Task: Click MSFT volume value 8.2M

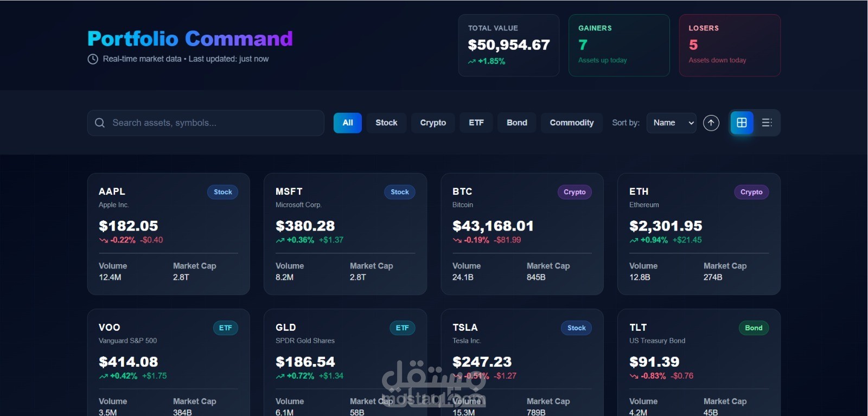Action: [285, 277]
